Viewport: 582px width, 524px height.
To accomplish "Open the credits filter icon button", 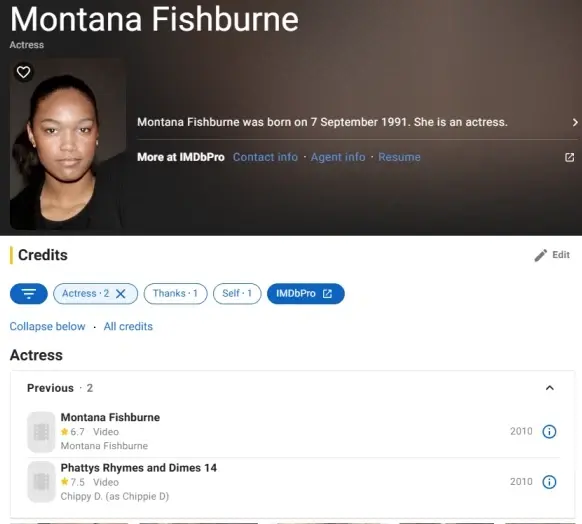I will coord(29,294).
